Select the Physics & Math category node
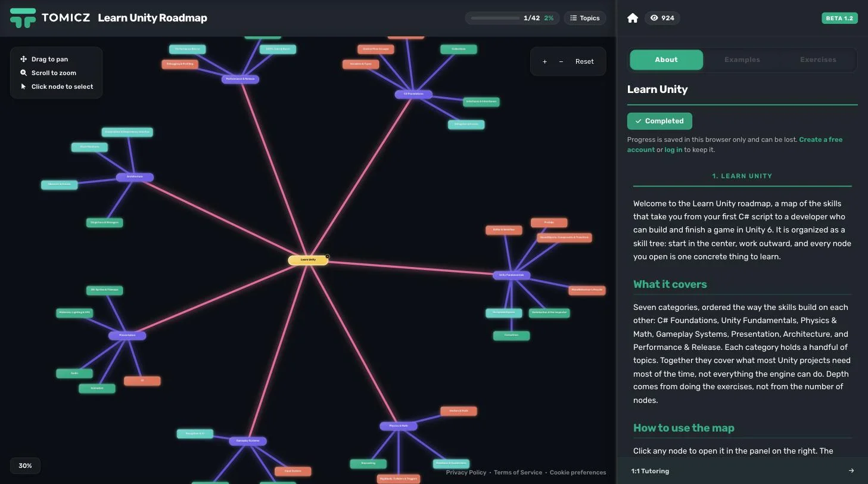The width and height of the screenshot is (868, 484). click(x=399, y=426)
